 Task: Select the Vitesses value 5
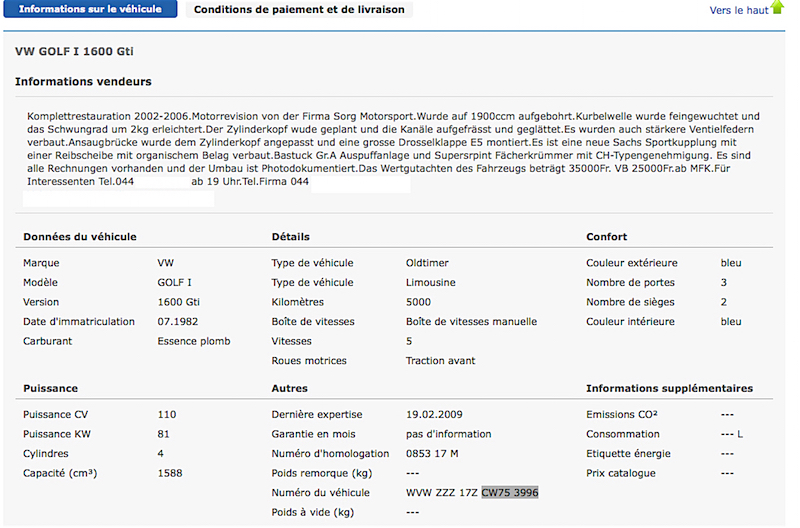tap(409, 341)
